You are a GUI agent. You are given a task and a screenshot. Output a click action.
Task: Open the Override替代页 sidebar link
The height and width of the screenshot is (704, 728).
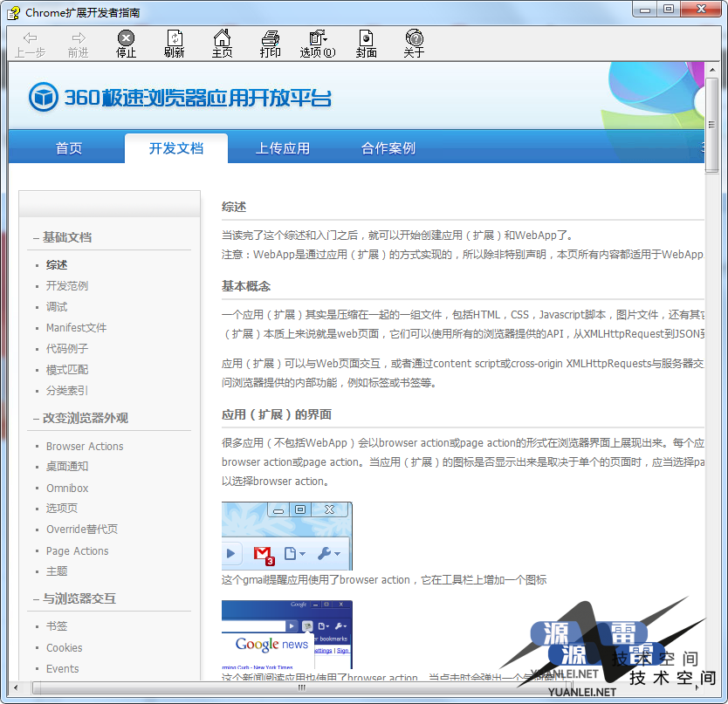tap(82, 529)
